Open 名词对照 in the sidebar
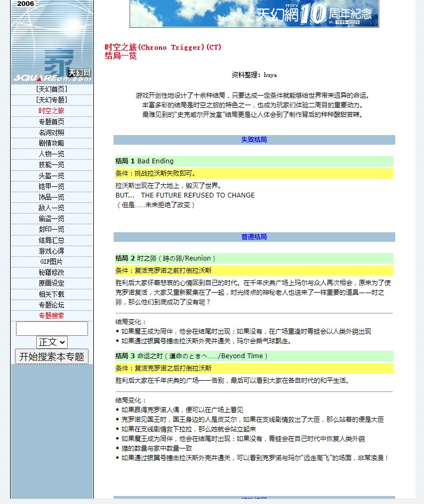424x504 pixels. pos(52,132)
